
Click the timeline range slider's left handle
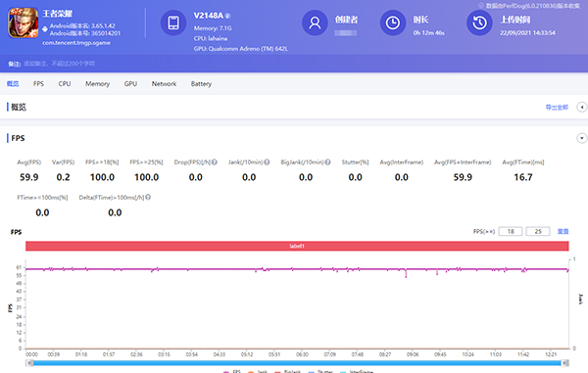(x=30, y=363)
